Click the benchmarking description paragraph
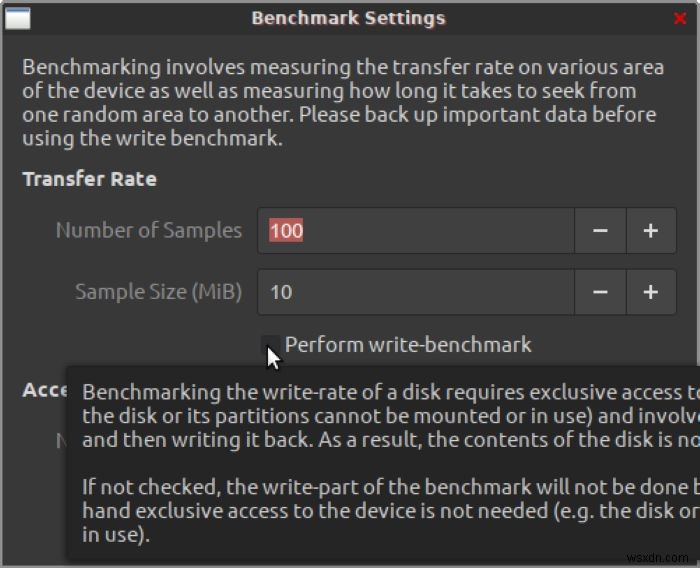The image size is (700, 568). tap(342, 102)
